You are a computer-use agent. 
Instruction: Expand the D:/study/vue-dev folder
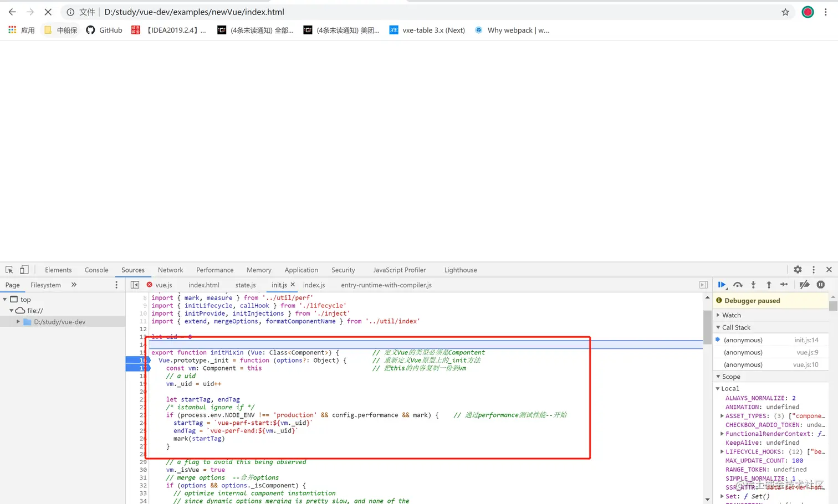(18, 321)
